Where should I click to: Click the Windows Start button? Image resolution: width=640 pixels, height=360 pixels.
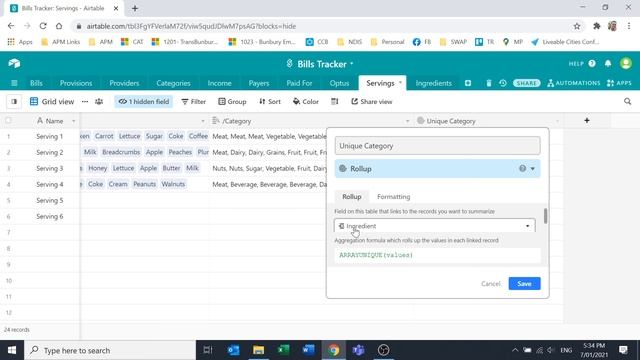[12, 350]
